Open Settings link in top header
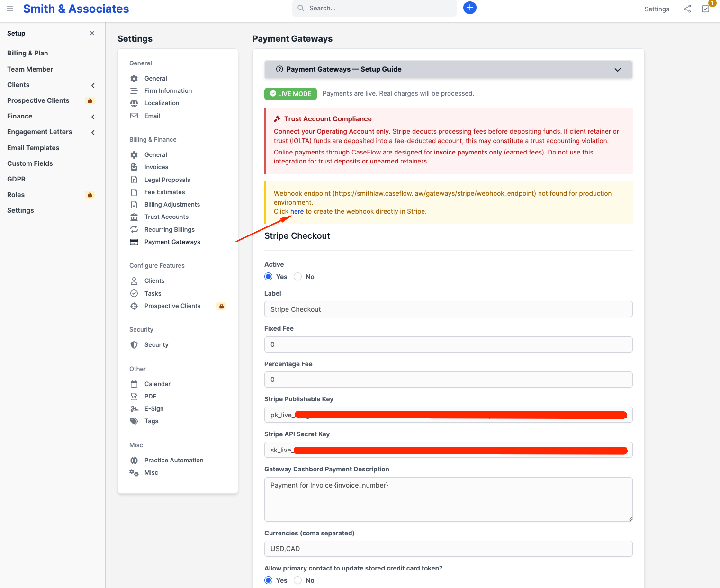This screenshot has width=720, height=588. click(x=657, y=9)
